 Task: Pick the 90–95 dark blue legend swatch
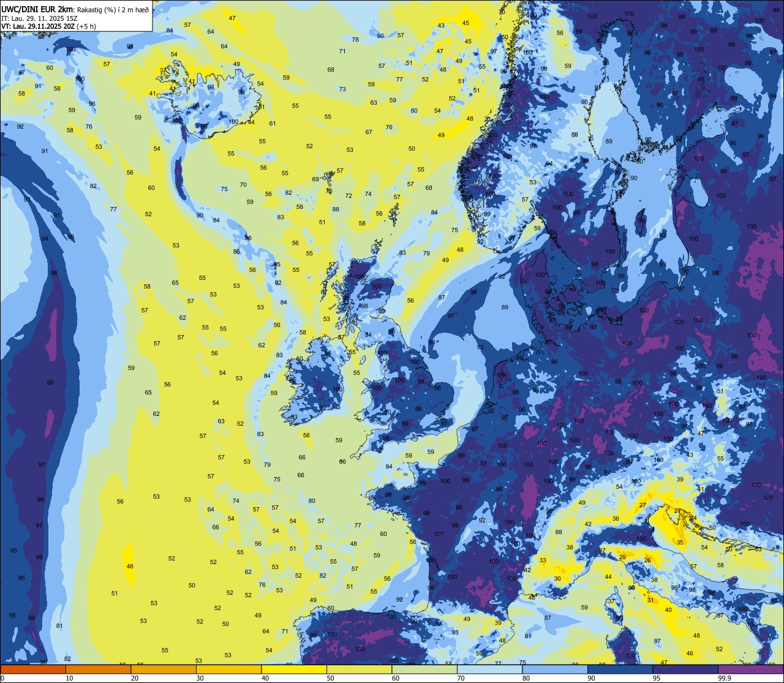pyautogui.click(x=620, y=670)
